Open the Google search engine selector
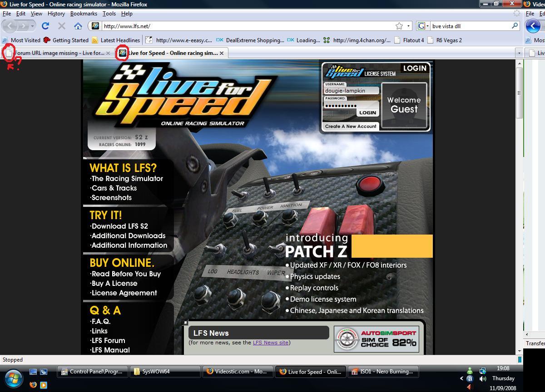 tap(423, 26)
